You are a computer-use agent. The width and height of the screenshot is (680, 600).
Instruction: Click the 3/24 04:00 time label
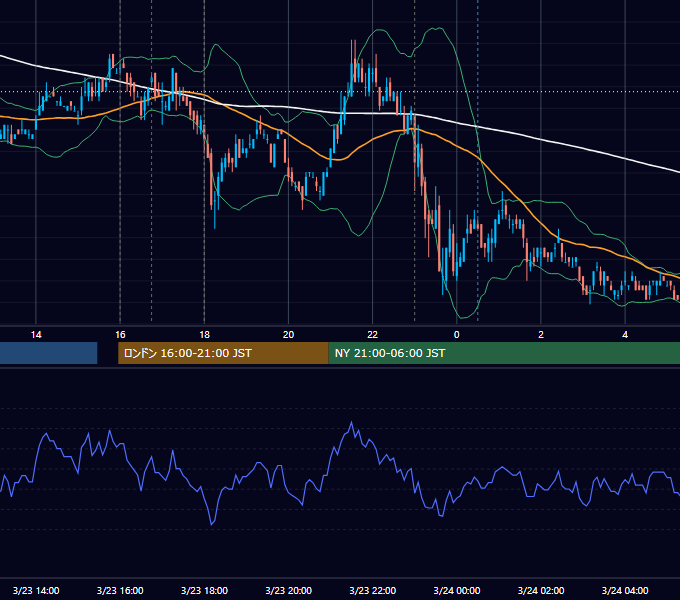click(x=625, y=590)
